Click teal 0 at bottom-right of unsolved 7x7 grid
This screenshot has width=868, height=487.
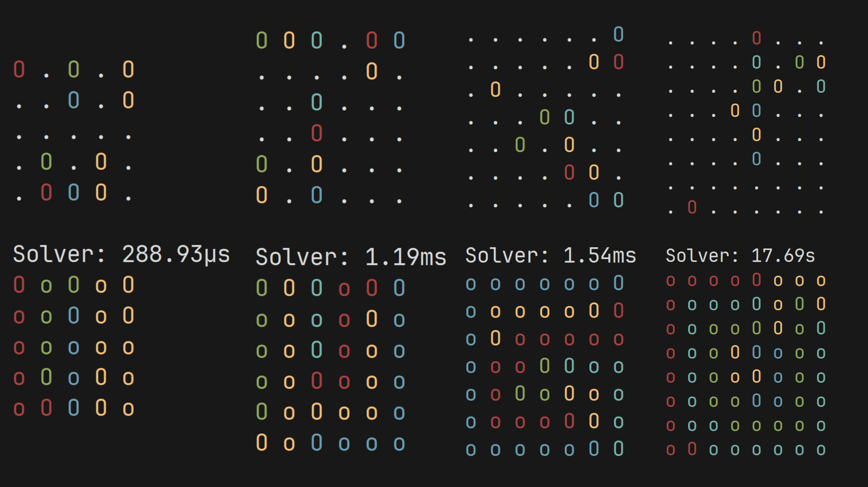point(618,200)
